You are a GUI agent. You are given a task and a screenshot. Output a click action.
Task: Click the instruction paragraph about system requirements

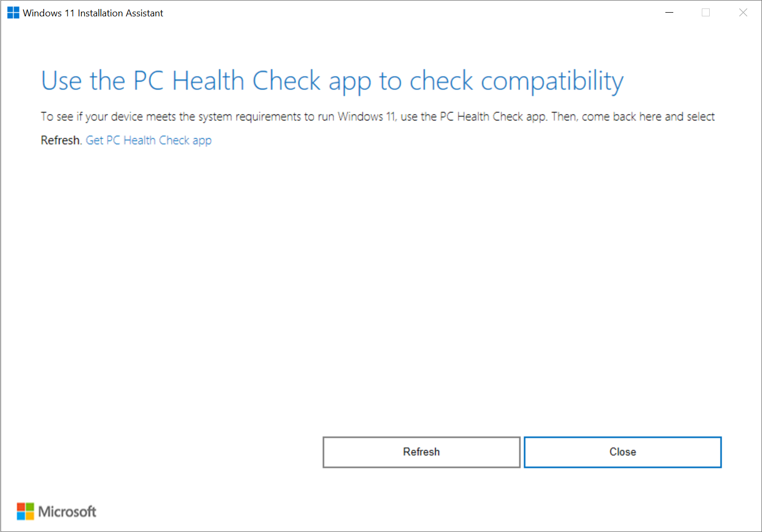(x=378, y=117)
